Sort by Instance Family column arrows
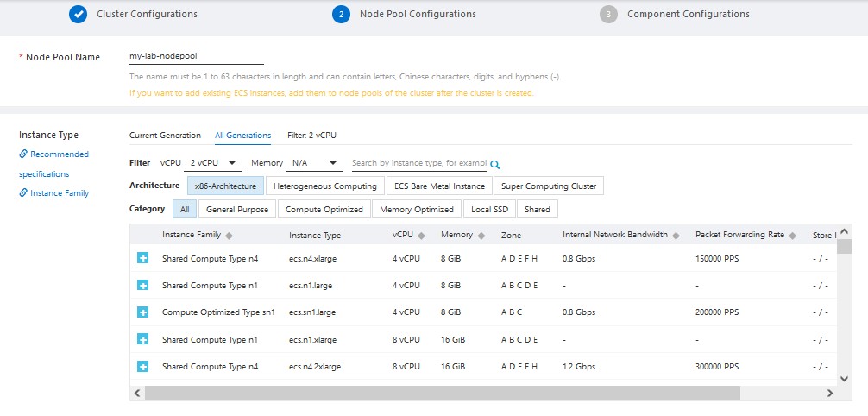 click(x=229, y=236)
